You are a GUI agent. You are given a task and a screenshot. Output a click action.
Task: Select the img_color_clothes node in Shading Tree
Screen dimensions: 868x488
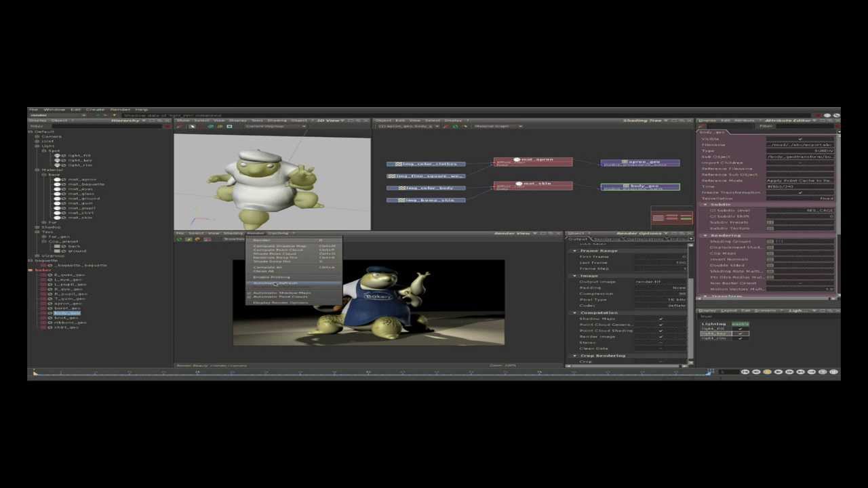[x=427, y=164]
